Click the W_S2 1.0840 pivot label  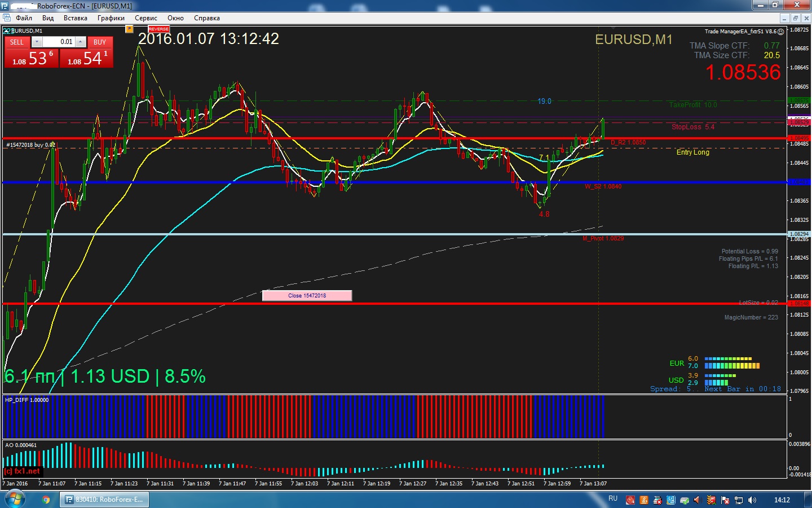603,186
